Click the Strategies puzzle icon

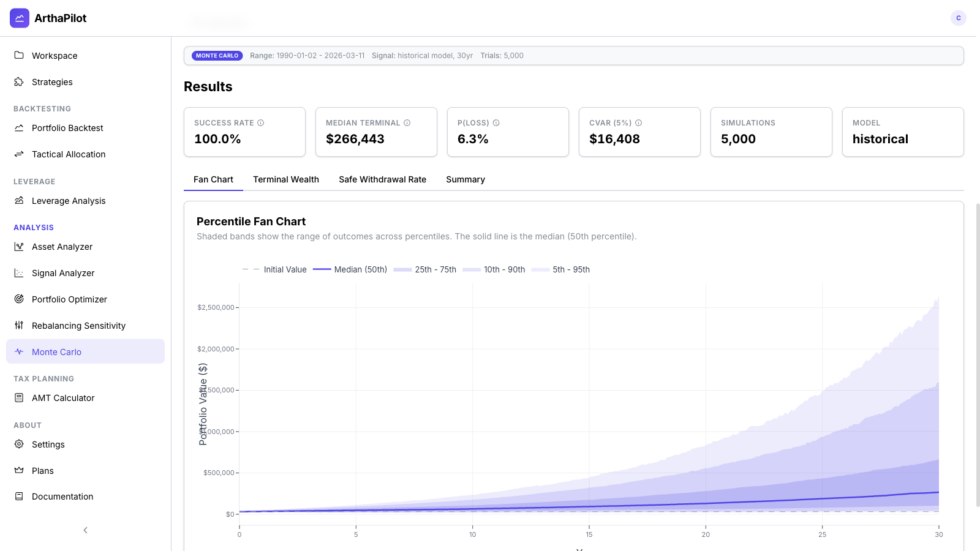(x=19, y=81)
